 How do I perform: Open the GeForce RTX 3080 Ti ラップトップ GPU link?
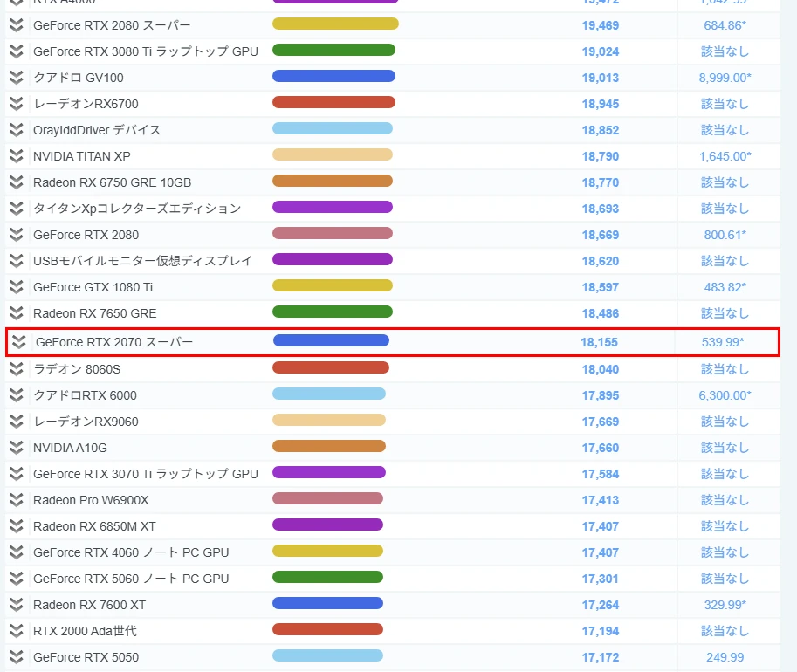(145, 51)
